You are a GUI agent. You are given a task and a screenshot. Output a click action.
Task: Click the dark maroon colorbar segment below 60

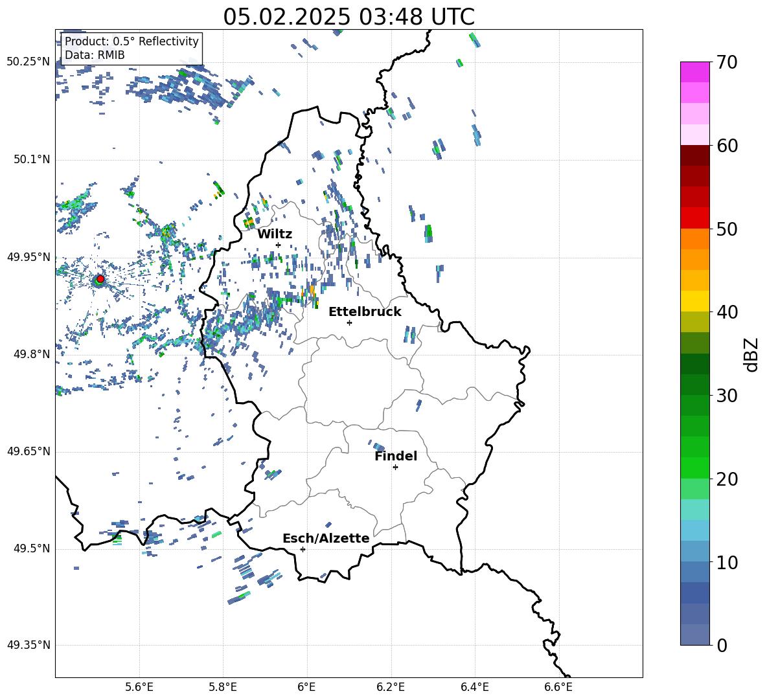pyautogui.click(x=694, y=155)
